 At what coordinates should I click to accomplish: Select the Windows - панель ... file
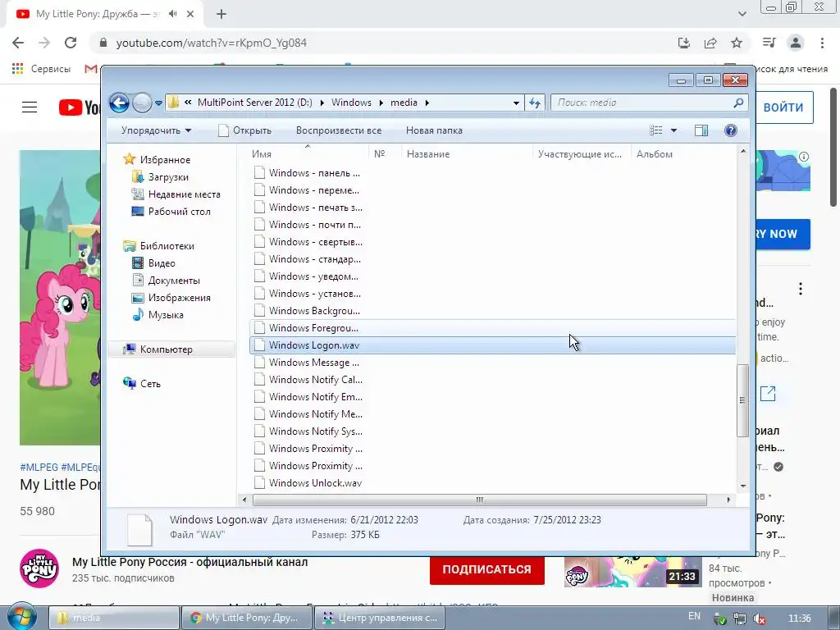point(314,173)
